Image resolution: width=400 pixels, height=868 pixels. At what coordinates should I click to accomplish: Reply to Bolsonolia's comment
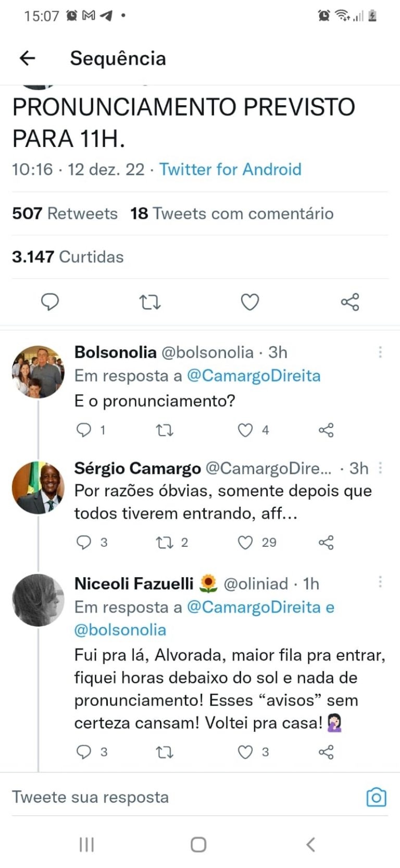83,430
